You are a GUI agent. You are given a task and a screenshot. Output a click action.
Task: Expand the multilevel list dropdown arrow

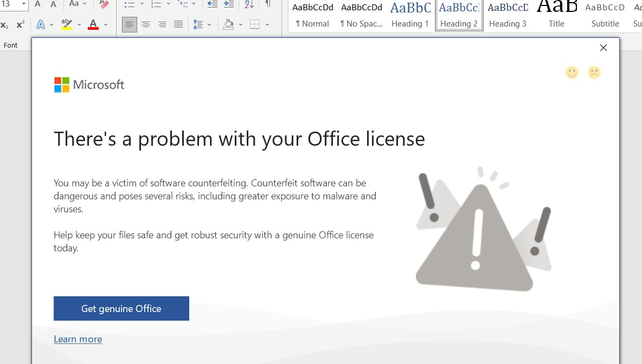pyautogui.click(x=194, y=4)
